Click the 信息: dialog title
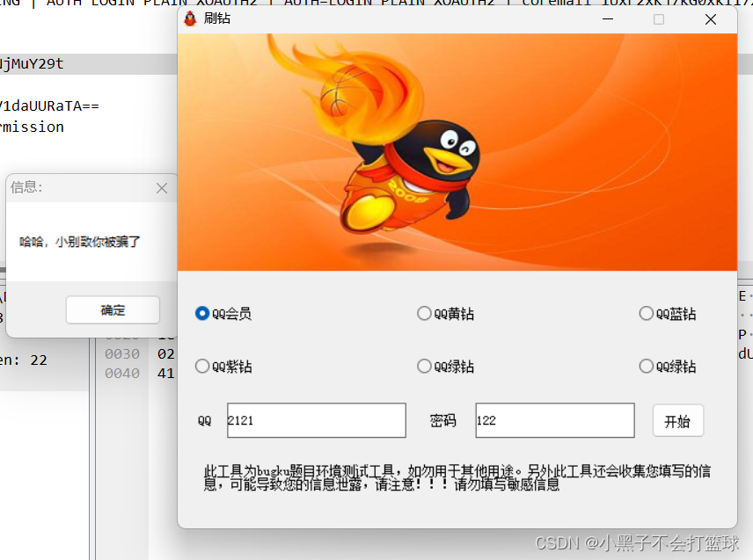Image resolution: width=753 pixels, height=560 pixels. (27, 187)
